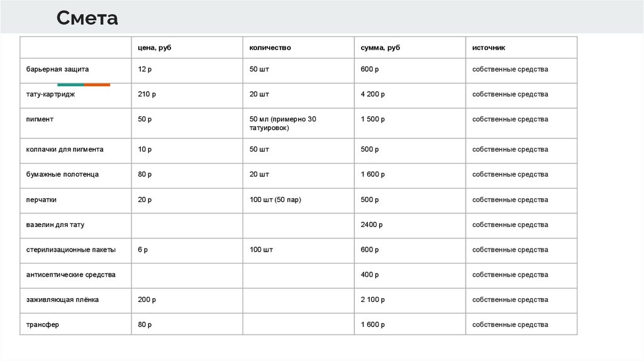Select the "антисептические средства" row label
644x361 pixels.
pos(71,275)
